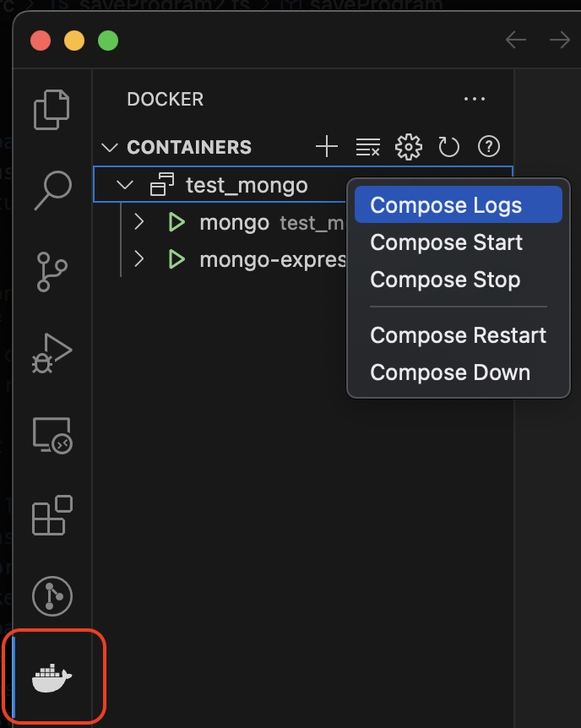Collapse the CONTAINERS section

(x=109, y=147)
